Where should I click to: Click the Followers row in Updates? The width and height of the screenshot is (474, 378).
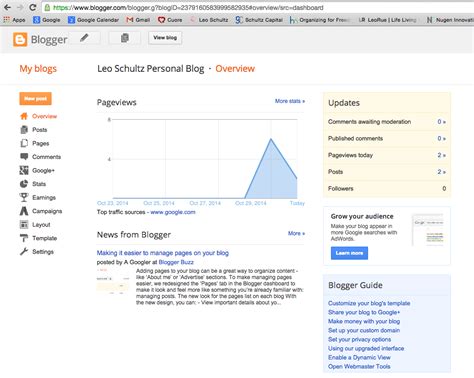pos(387,188)
